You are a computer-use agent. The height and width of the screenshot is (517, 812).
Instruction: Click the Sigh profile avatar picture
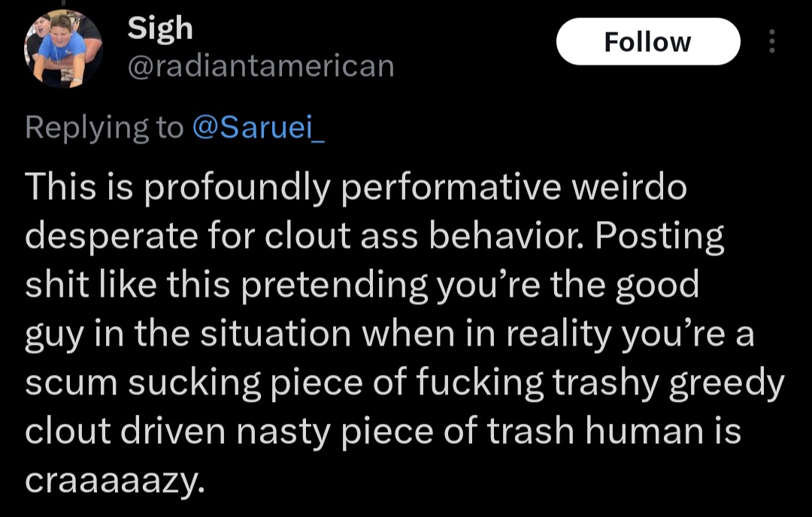(64, 50)
